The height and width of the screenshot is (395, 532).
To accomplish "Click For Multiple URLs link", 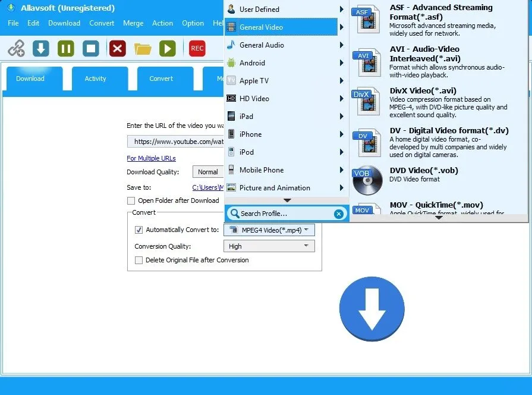I will [152, 158].
